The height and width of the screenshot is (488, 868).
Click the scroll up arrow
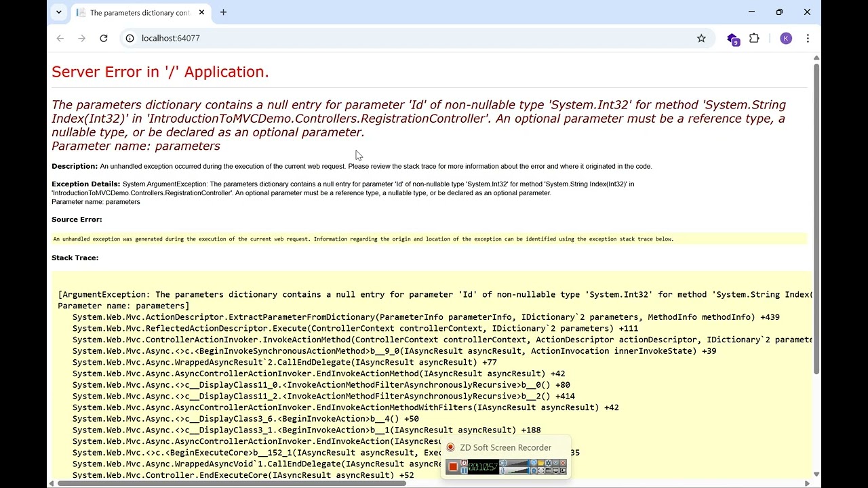pyautogui.click(x=816, y=58)
